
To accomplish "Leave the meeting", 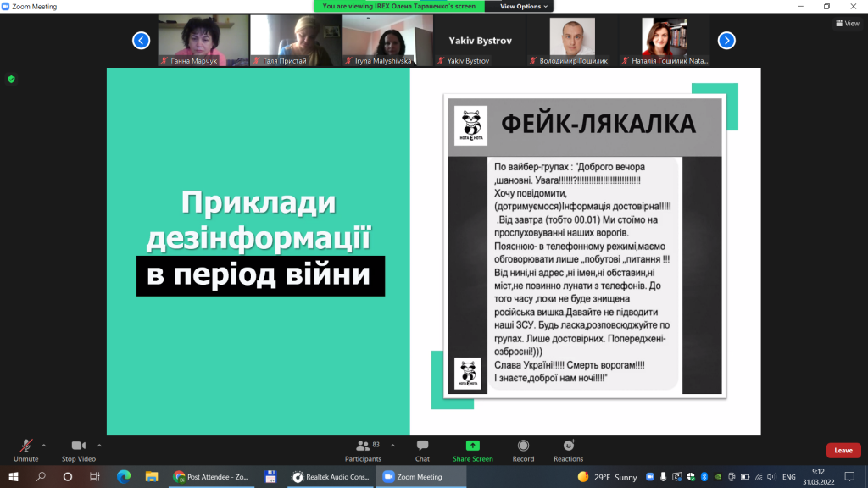I will click(843, 451).
